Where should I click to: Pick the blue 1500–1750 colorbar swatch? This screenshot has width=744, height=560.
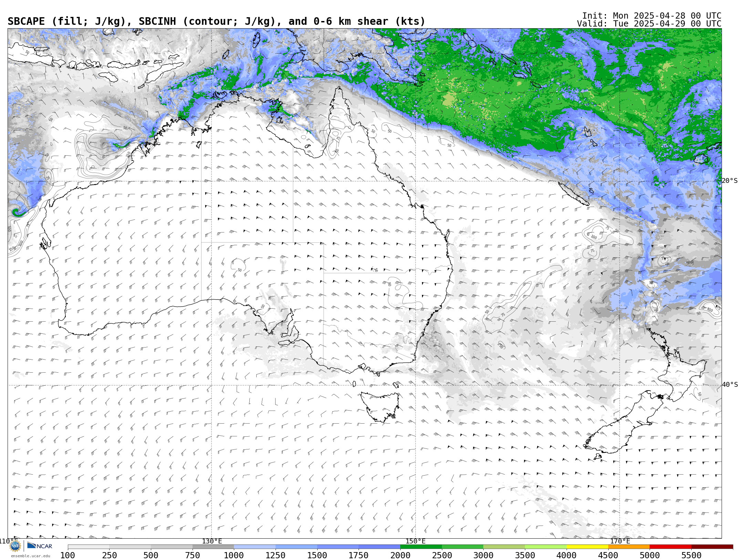tap(338, 547)
